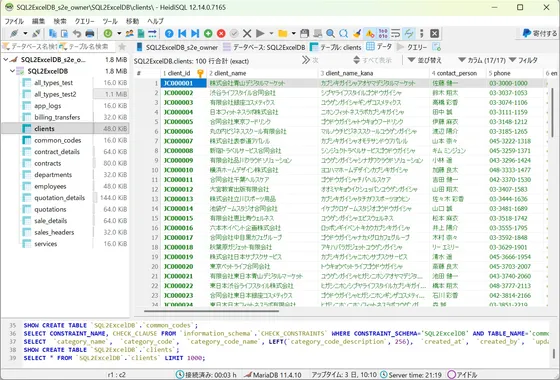Open the 並び替え sort dropdown
This screenshot has width=560, height=380.
424,60
